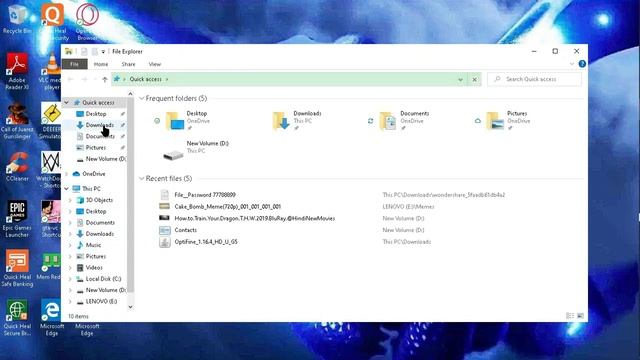This screenshot has height=360, width=640.
Task: Click Properties icon in quick access toolbar
Action: click(x=84, y=51)
